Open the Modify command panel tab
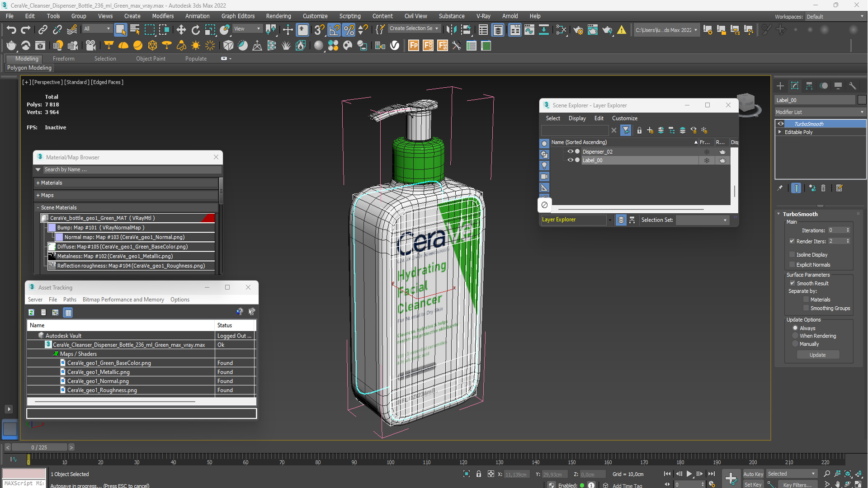 tap(795, 86)
